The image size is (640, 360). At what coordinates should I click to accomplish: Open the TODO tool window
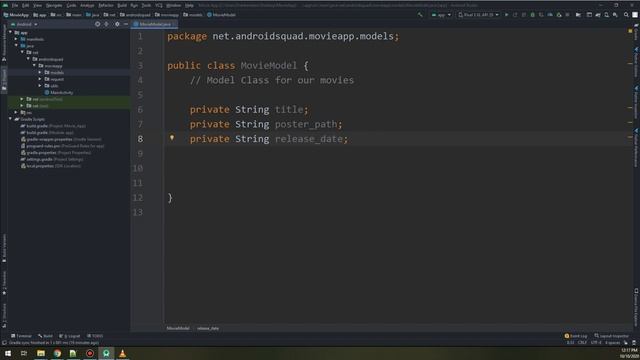(x=95, y=336)
